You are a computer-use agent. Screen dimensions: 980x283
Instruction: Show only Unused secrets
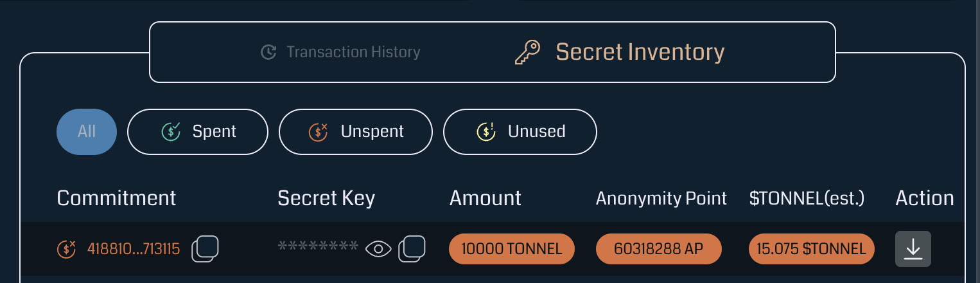[520, 132]
